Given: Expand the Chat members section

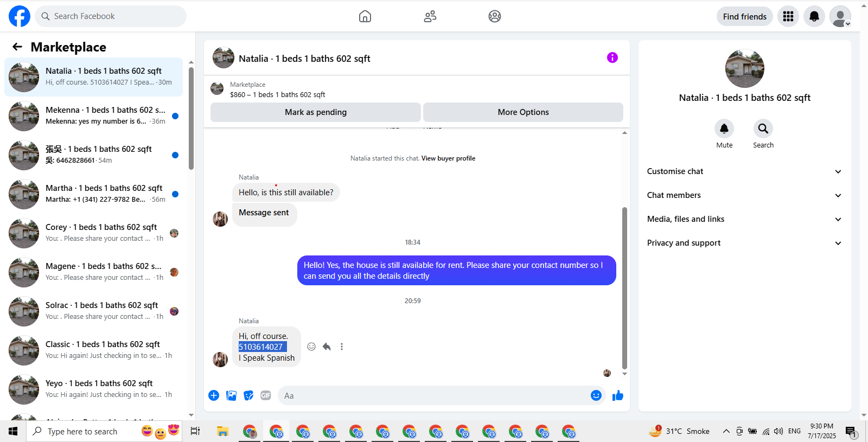Looking at the screenshot, I should tap(744, 195).
